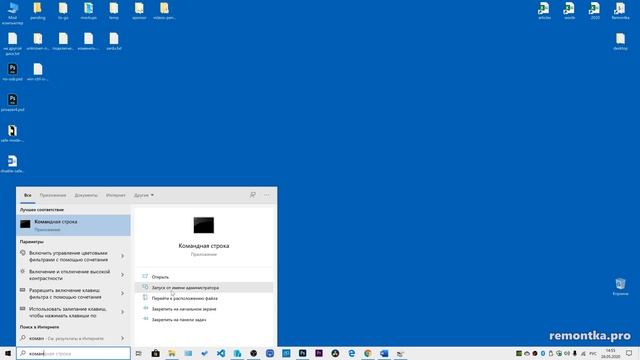
Task: Select the verda.txt desktop file
Action: click(114, 42)
